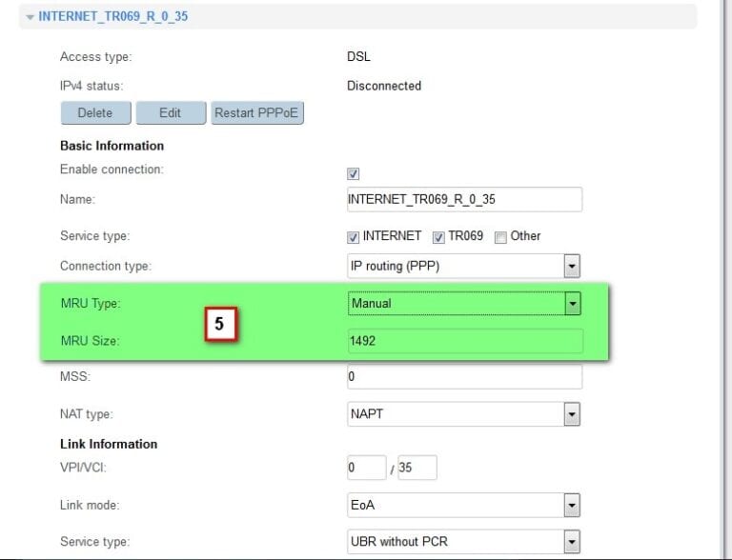Click the Delete button

[95, 112]
